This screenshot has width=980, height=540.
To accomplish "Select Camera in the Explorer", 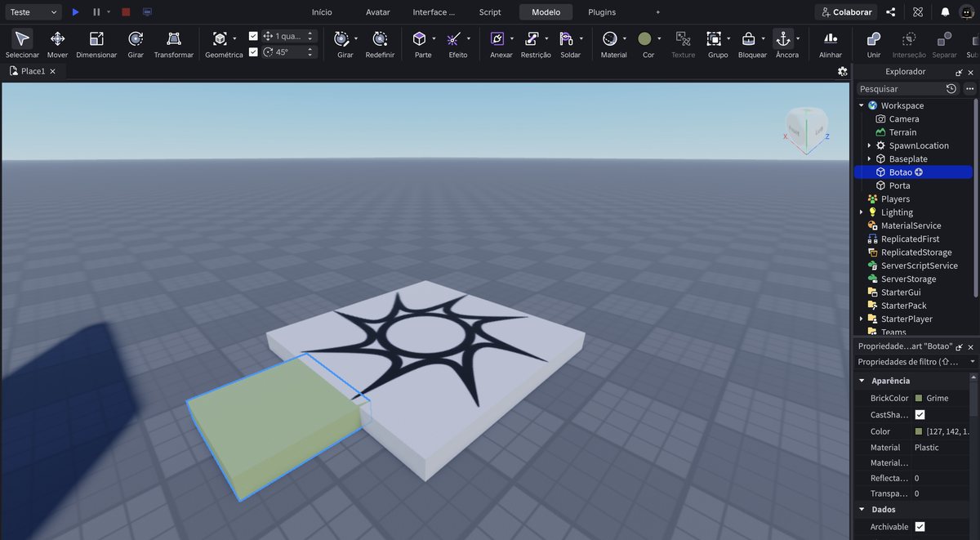I will point(904,118).
